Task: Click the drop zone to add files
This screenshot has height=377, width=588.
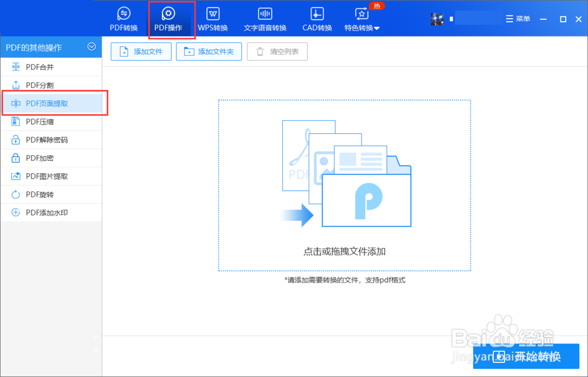Action: (344, 187)
